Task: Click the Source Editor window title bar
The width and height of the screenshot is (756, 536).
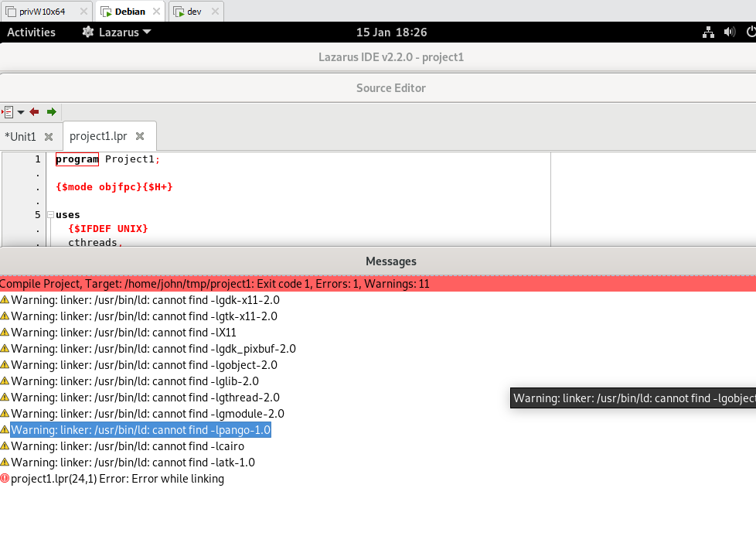Action: click(378, 88)
